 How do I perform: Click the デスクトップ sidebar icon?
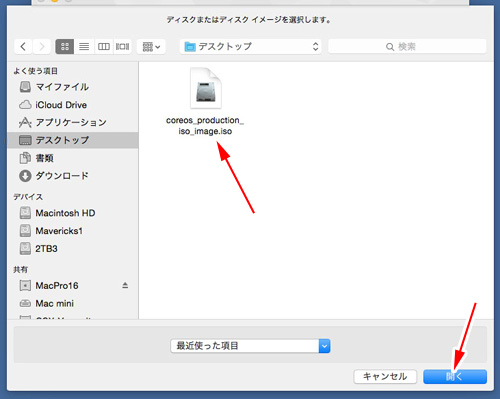point(25,140)
